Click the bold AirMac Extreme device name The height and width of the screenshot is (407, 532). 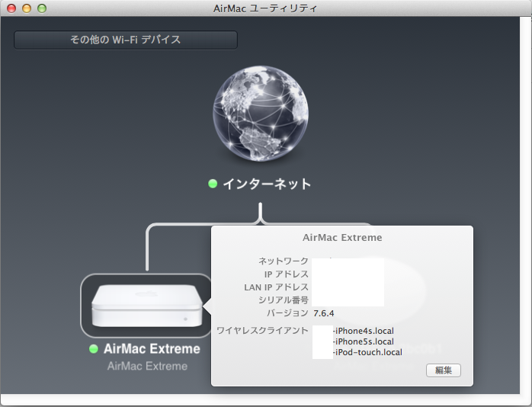(152, 348)
